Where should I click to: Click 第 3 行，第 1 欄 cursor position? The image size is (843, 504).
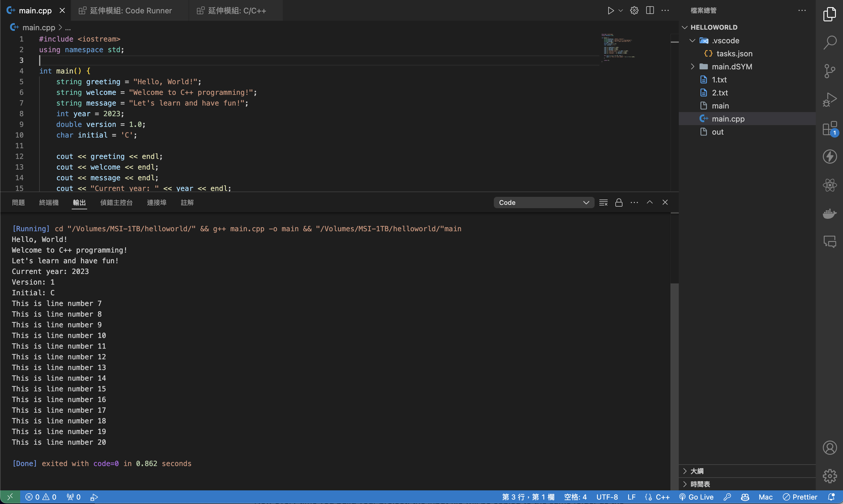(x=528, y=497)
